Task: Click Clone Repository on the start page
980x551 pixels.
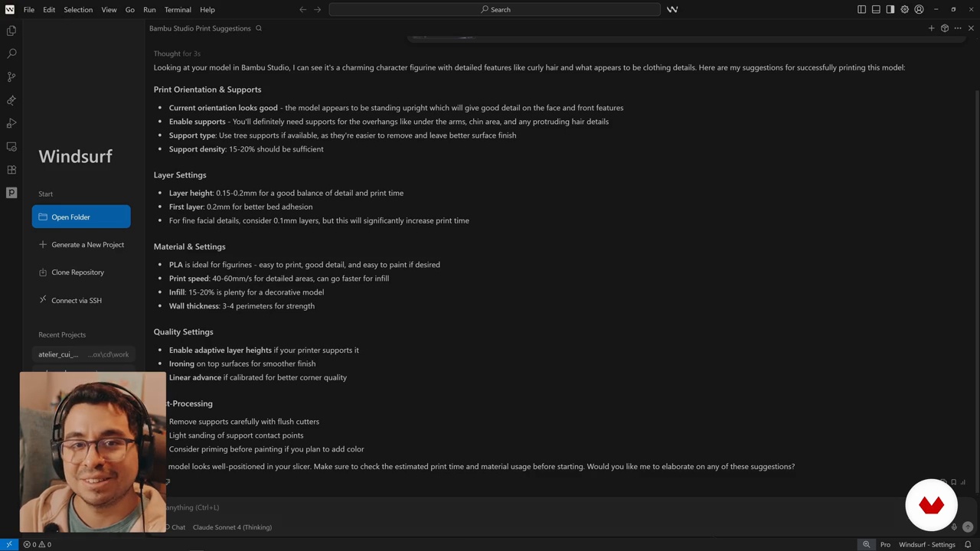Action: [77, 272]
